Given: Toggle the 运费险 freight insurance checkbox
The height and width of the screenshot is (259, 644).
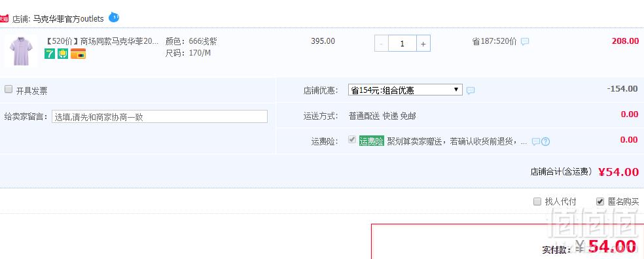Looking at the screenshot, I should point(352,139).
